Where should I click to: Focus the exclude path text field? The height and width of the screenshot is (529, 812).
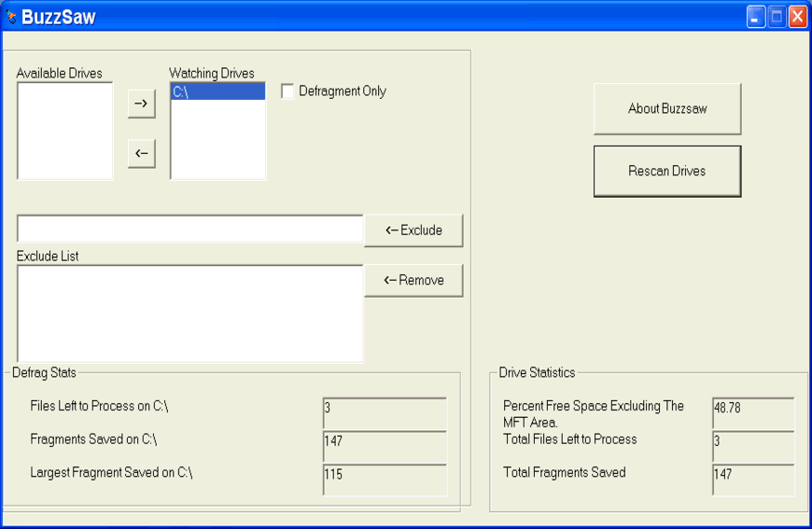[189, 229]
